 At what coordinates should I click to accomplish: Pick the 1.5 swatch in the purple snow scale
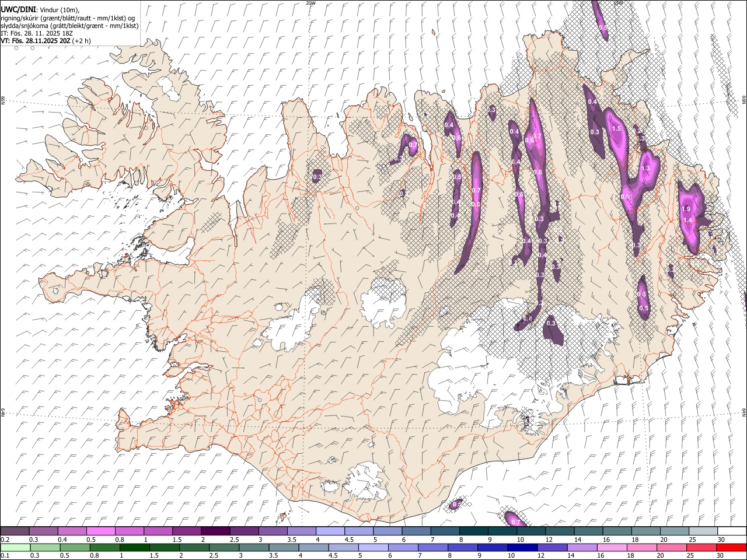pos(187,531)
